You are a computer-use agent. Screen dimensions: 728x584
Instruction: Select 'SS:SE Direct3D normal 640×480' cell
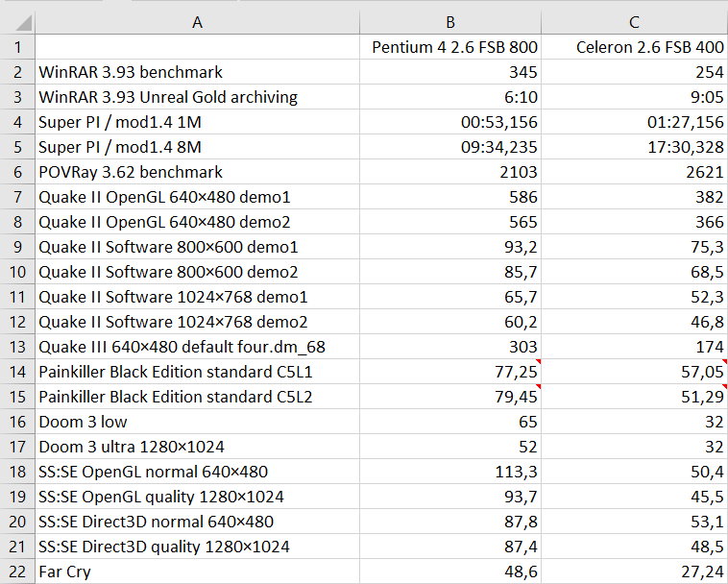pos(197,522)
